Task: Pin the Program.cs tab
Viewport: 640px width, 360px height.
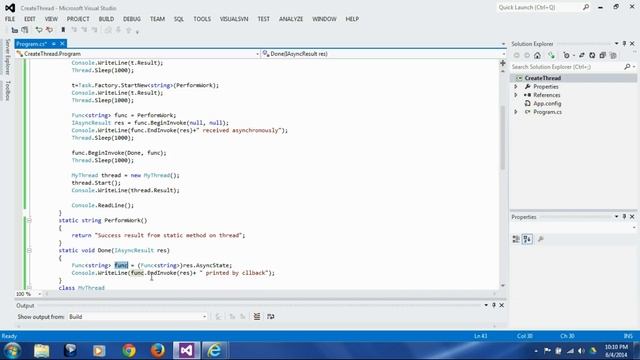Action: pos(54,44)
